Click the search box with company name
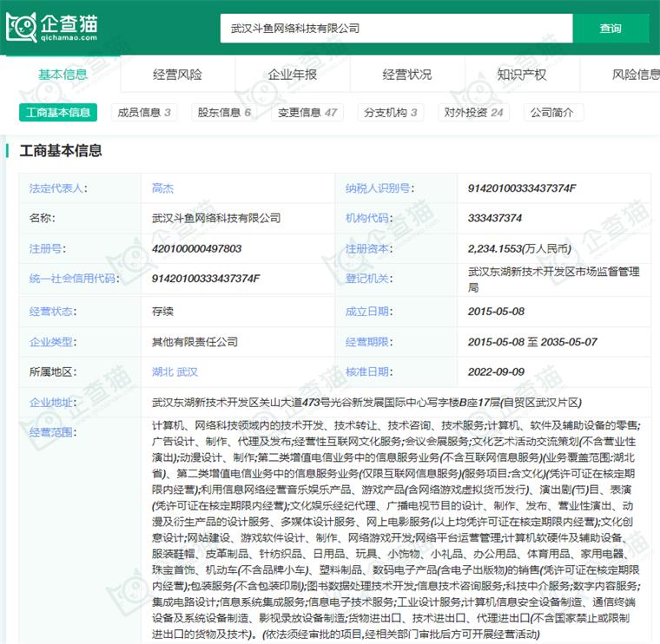The width and height of the screenshot is (660, 644). [x=396, y=29]
